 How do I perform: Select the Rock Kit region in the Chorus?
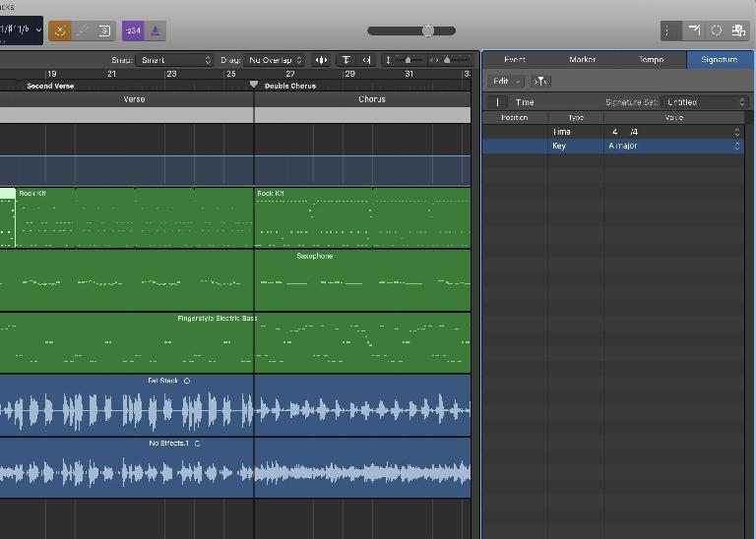(x=362, y=217)
